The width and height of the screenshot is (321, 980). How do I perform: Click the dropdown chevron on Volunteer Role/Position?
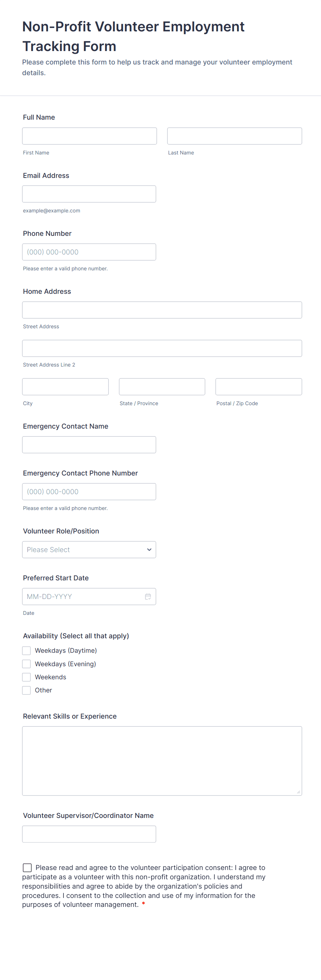click(x=148, y=549)
